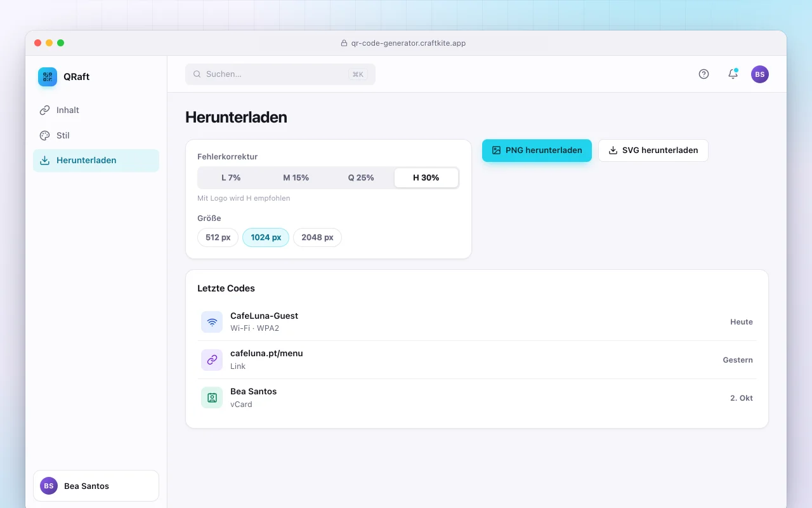
Task: Click the lock icon in address bar
Action: coord(344,43)
